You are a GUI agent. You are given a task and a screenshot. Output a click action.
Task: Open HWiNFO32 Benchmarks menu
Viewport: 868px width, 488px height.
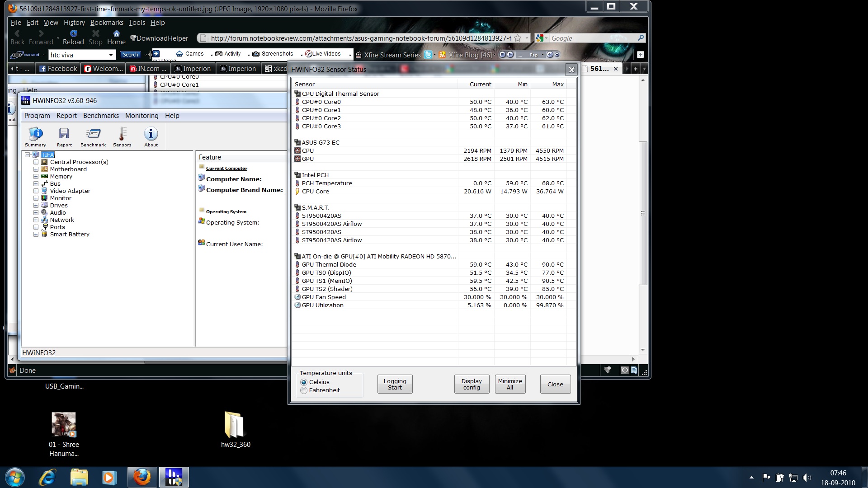[101, 116]
